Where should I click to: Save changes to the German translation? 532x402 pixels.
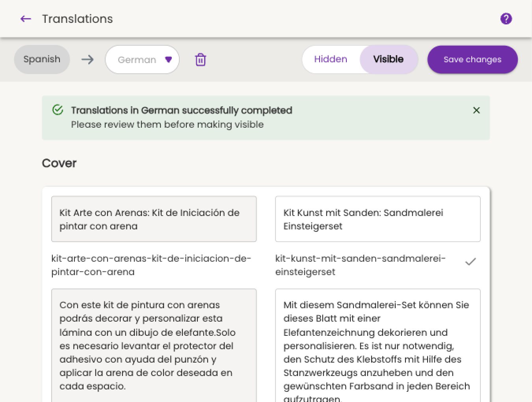(x=472, y=60)
